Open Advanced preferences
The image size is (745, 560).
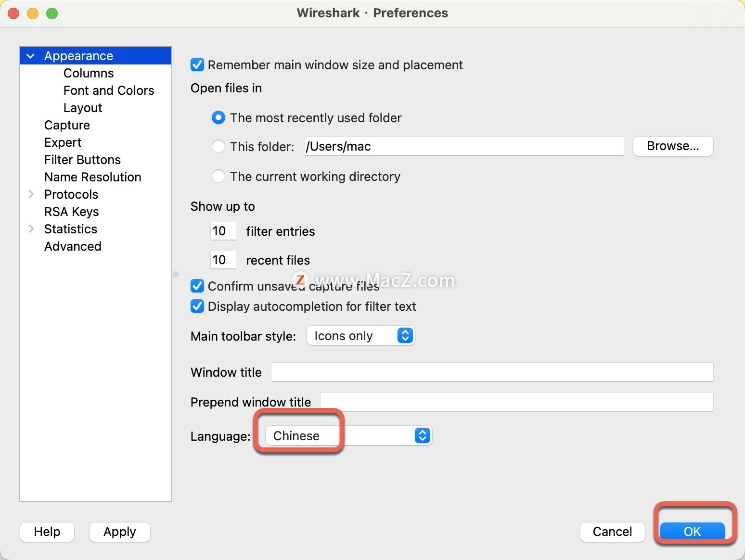pyautogui.click(x=73, y=246)
